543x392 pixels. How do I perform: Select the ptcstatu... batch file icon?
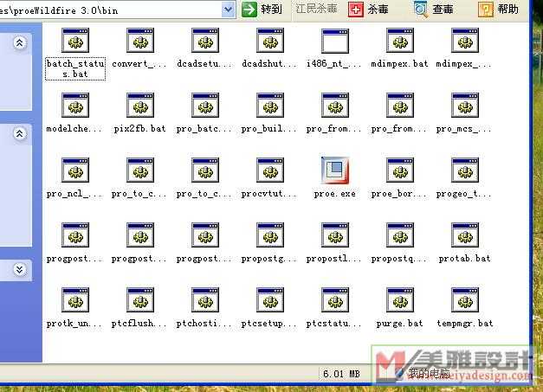(335, 300)
